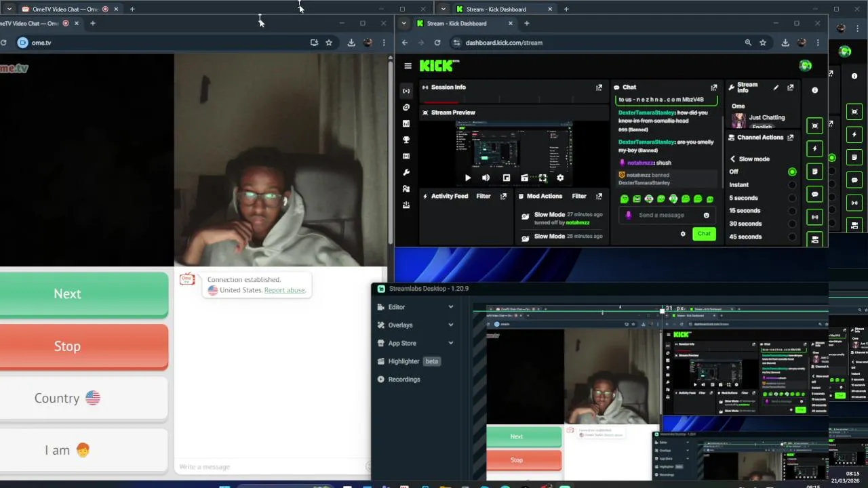Expand the Editor section in Streamlabs
Viewport: 868px width, 488px height.
click(416, 307)
